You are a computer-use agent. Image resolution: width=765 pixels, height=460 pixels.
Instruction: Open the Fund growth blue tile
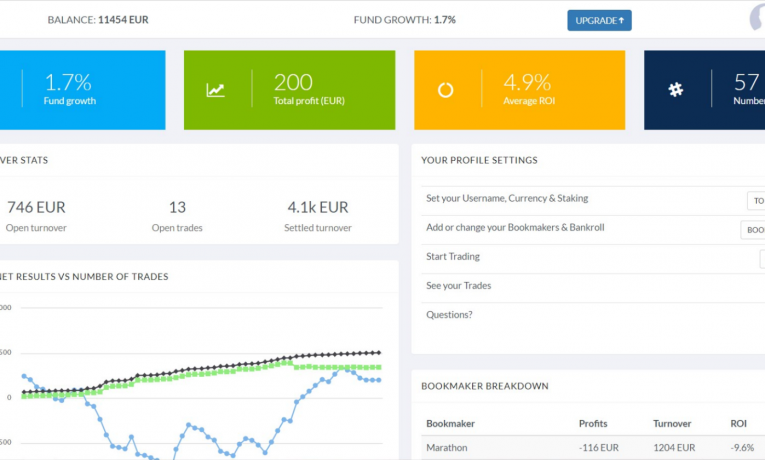click(x=82, y=90)
